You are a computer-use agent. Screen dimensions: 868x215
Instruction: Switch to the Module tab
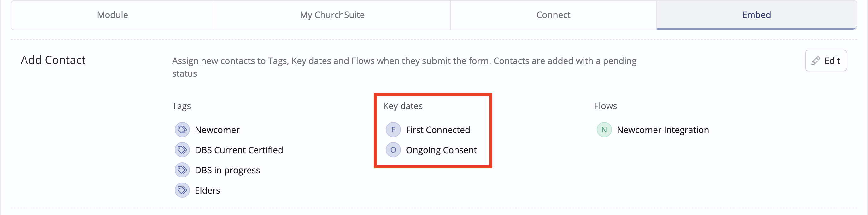point(113,15)
